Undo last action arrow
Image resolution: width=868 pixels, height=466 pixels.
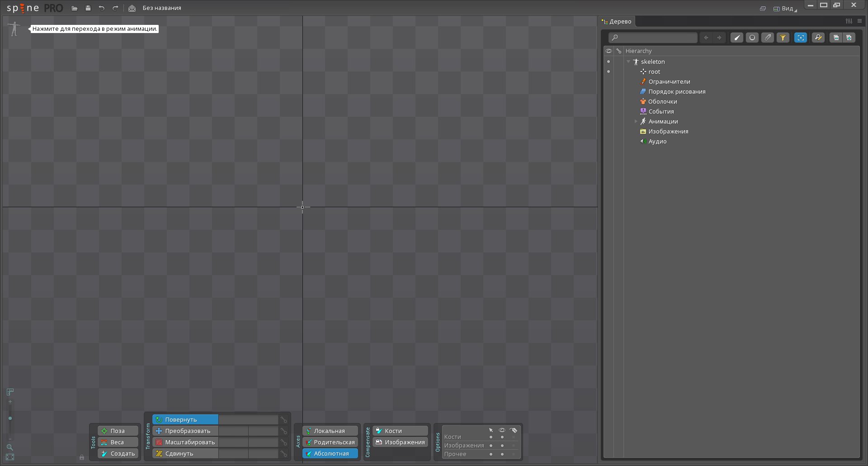pos(102,8)
